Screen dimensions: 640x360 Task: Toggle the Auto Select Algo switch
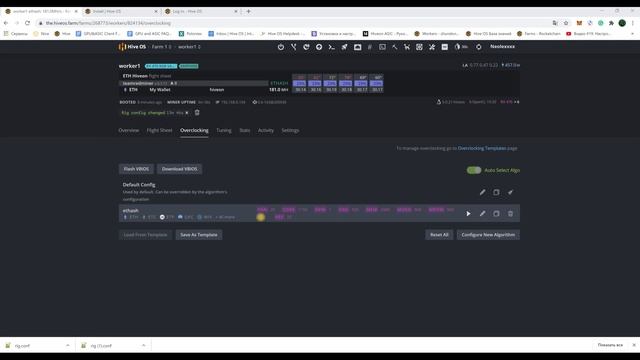coord(474,170)
